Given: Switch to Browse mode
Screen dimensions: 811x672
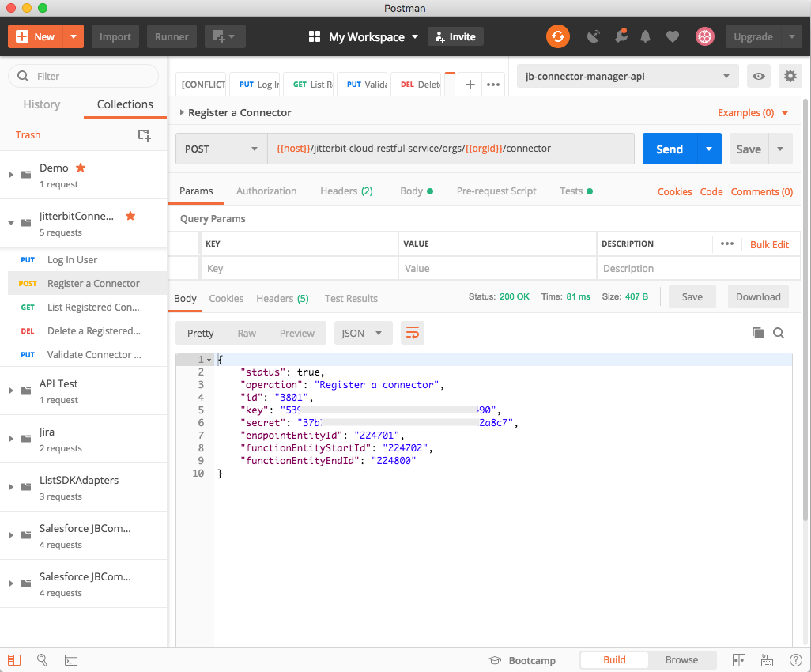Looking at the screenshot, I should pos(681,660).
